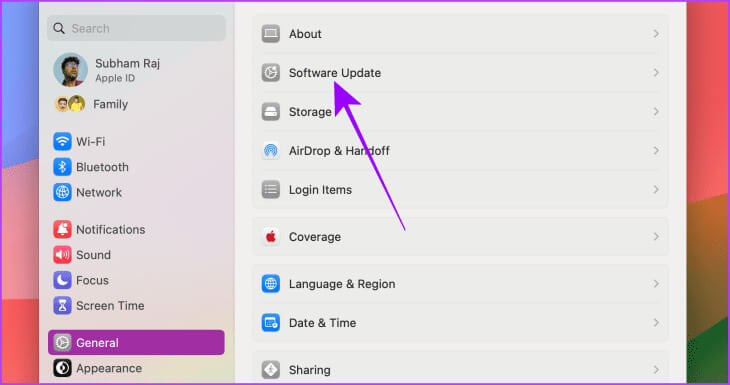Click the Login Items list icon

pyautogui.click(x=270, y=189)
